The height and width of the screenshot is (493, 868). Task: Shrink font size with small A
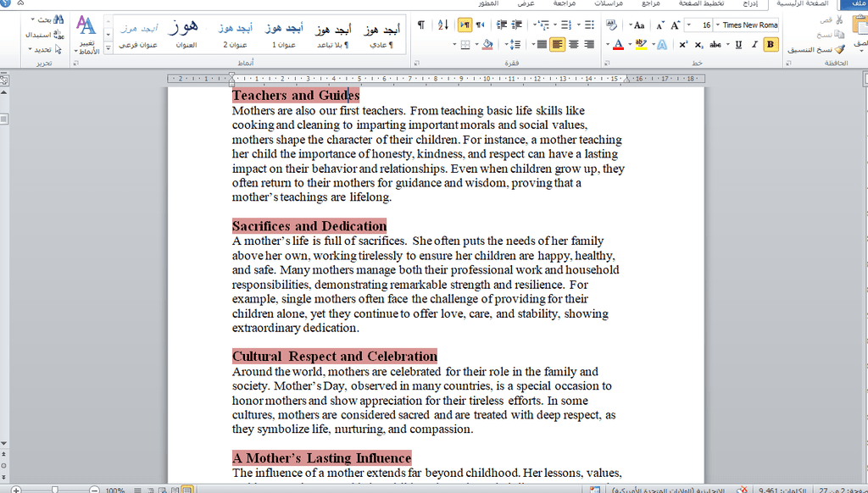[659, 25]
